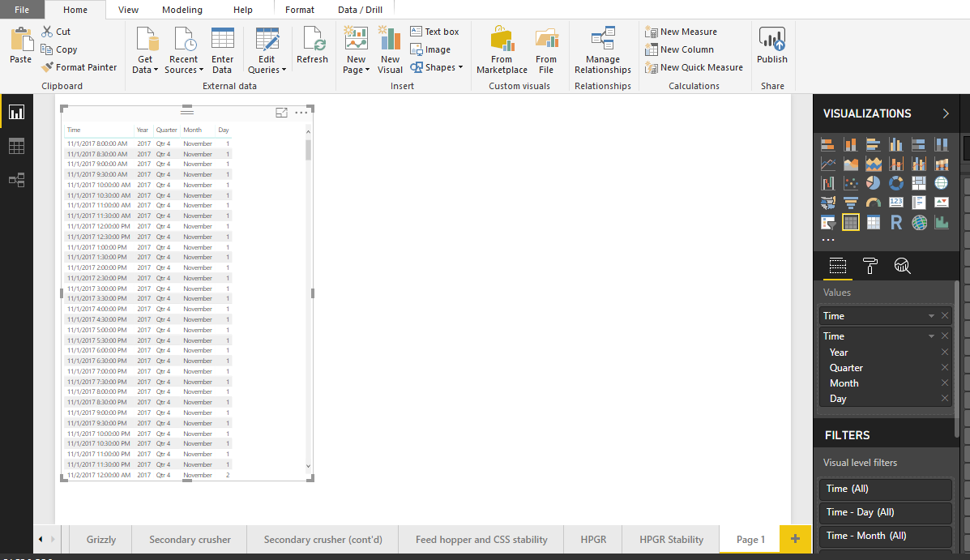Image resolution: width=970 pixels, height=560 pixels.
Task: Select the Waterfall chart visualization
Action: coord(827,183)
